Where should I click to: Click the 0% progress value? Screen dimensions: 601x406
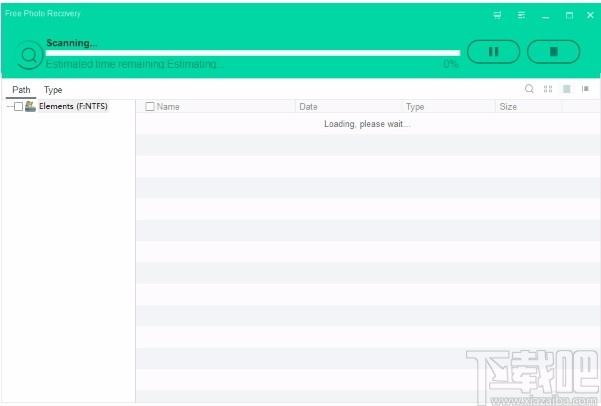pos(450,64)
